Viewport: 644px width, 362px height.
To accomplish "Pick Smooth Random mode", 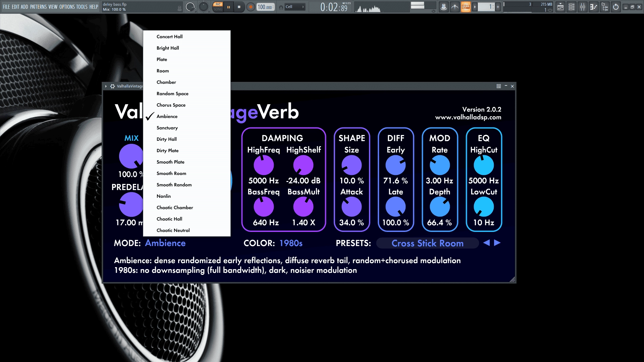I will point(187,185).
